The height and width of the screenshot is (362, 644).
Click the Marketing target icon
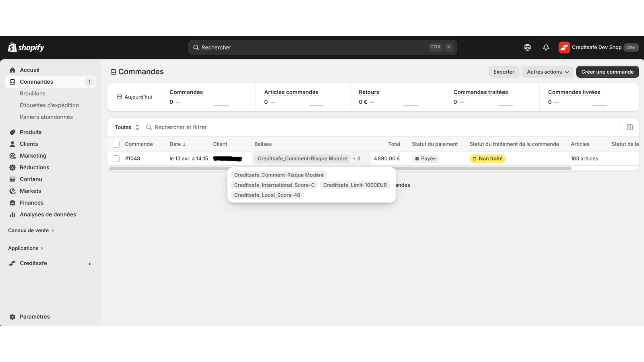tap(12, 156)
